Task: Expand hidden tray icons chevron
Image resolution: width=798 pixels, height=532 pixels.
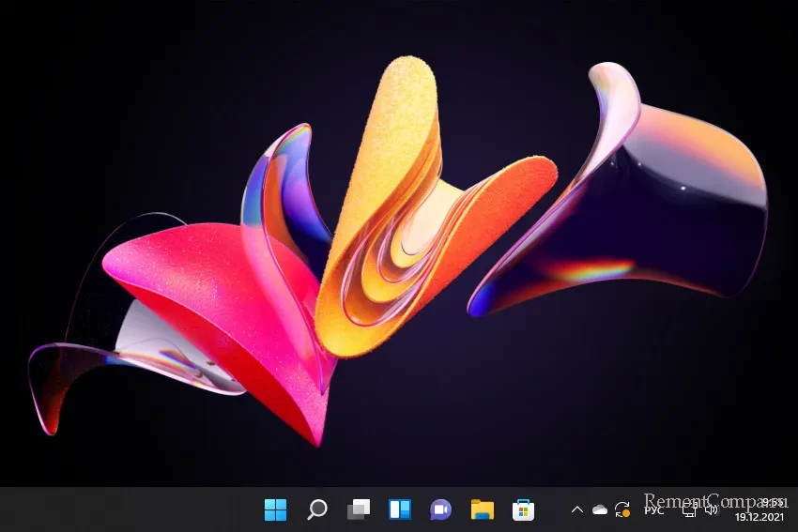Action: pos(577,509)
